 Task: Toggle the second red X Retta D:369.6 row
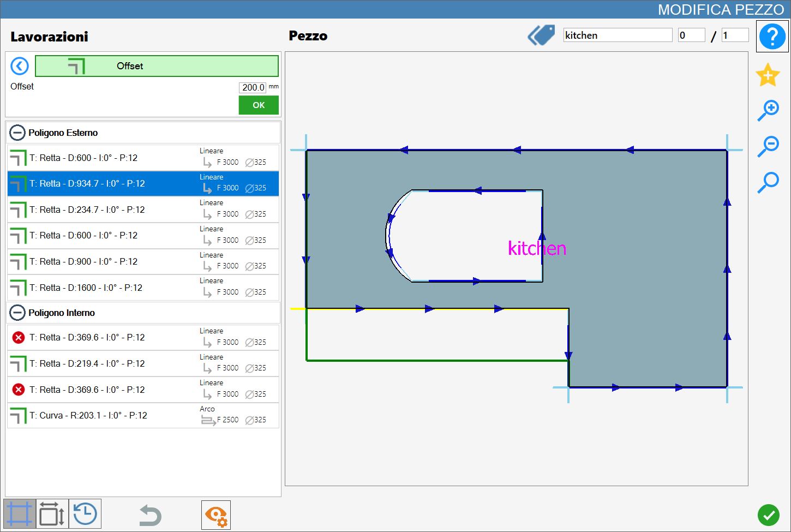(18, 390)
